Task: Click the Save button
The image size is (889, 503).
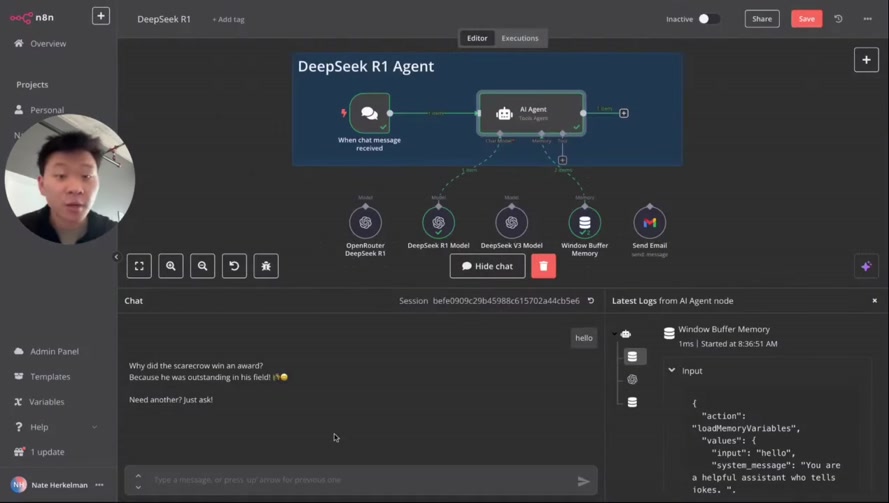Action: (806, 19)
